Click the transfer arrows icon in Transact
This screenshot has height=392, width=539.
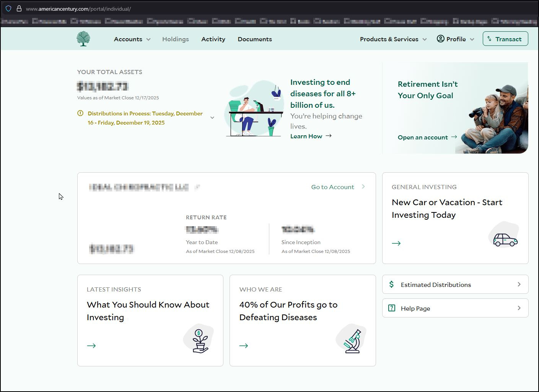pyautogui.click(x=489, y=39)
